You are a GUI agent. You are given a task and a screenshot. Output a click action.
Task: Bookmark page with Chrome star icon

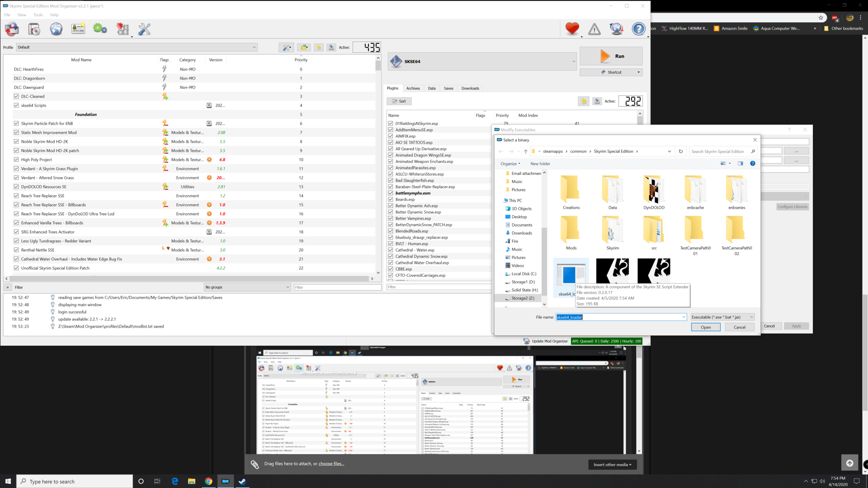821,18
